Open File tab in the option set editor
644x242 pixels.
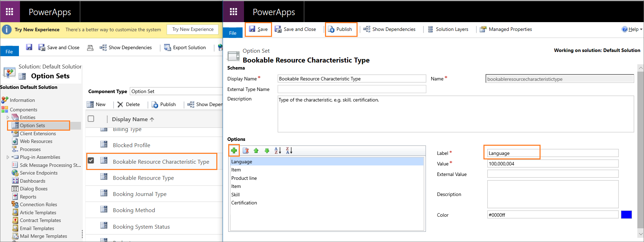point(233,33)
